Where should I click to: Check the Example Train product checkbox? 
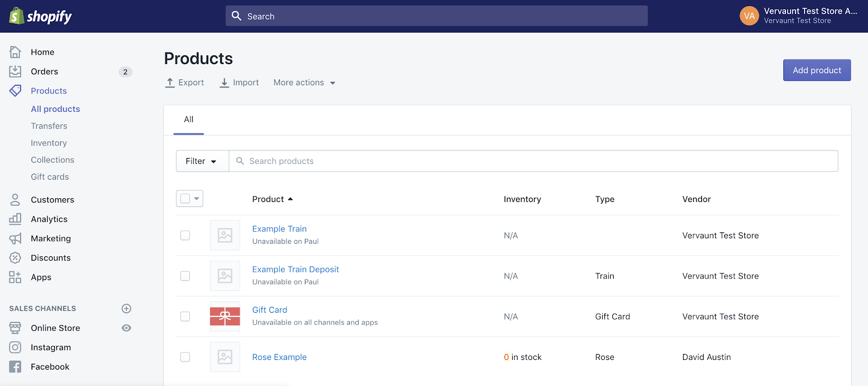(x=185, y=236)
